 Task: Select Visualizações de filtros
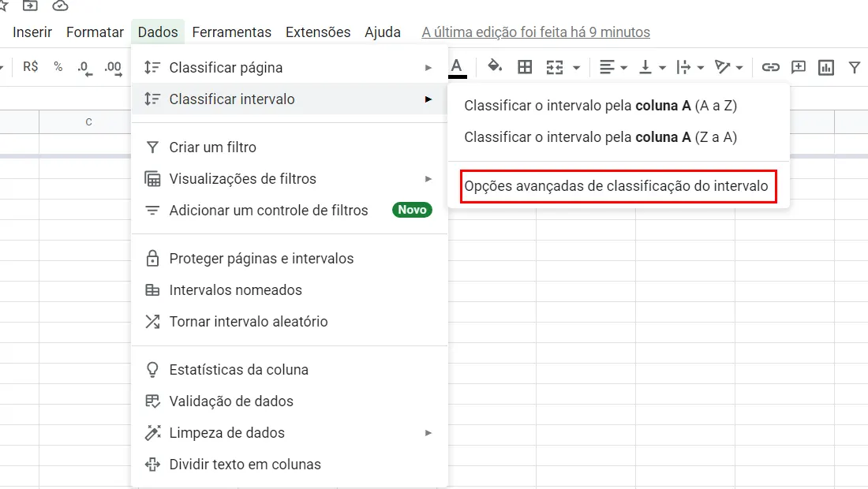(289, 179)
